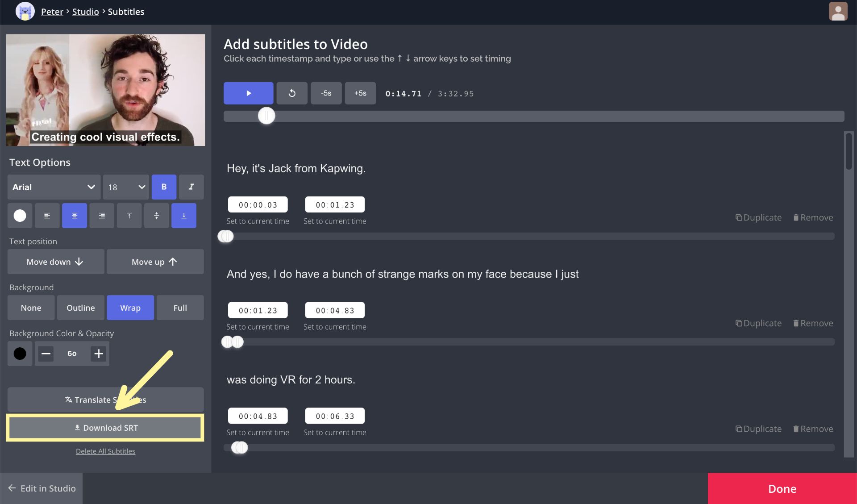Open the user profile avatar menu

[x=838, y=12]
